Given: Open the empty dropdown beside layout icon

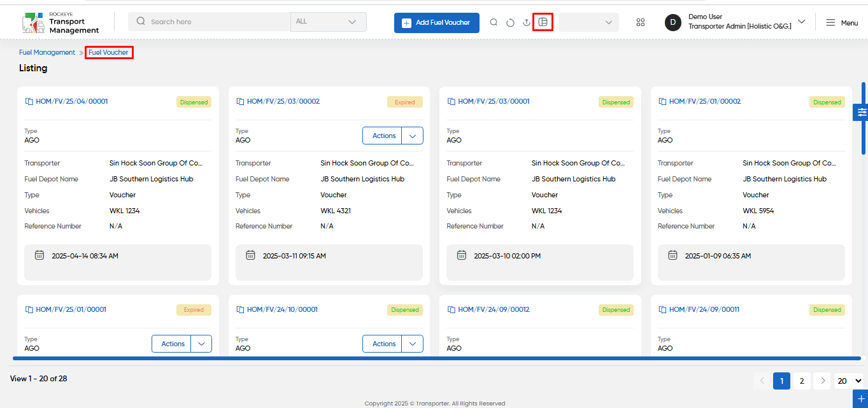Looking at the screenshot, I should pos(589,22).
